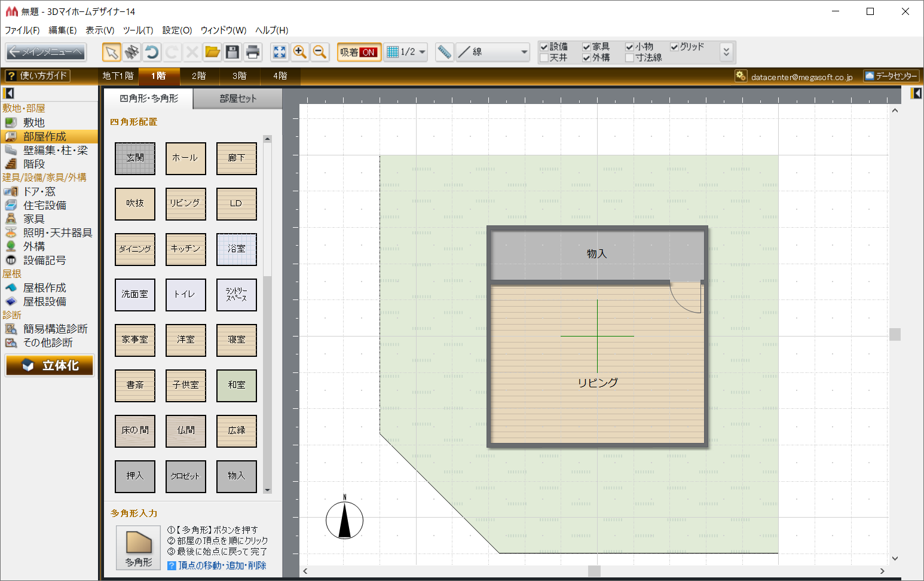The height and width of the screenshot is (581, 924).
Task: Pick the 和室 room swatch
Action: (237, 386)
